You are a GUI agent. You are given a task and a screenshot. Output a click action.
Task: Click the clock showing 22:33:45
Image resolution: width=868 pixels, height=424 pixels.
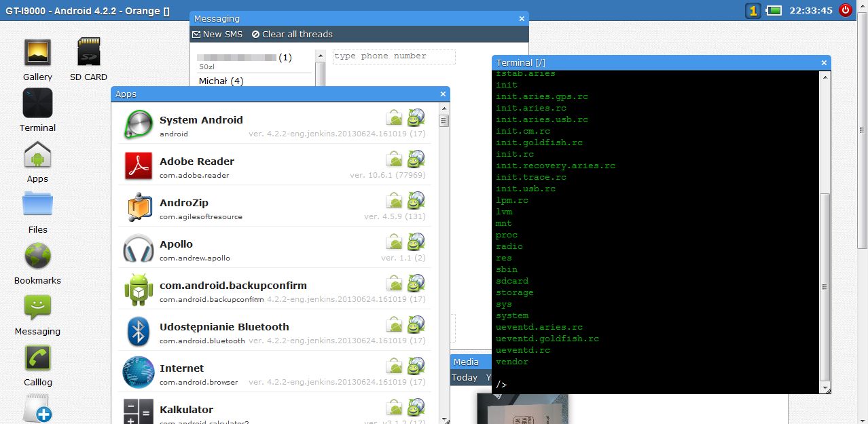point(811,10)
